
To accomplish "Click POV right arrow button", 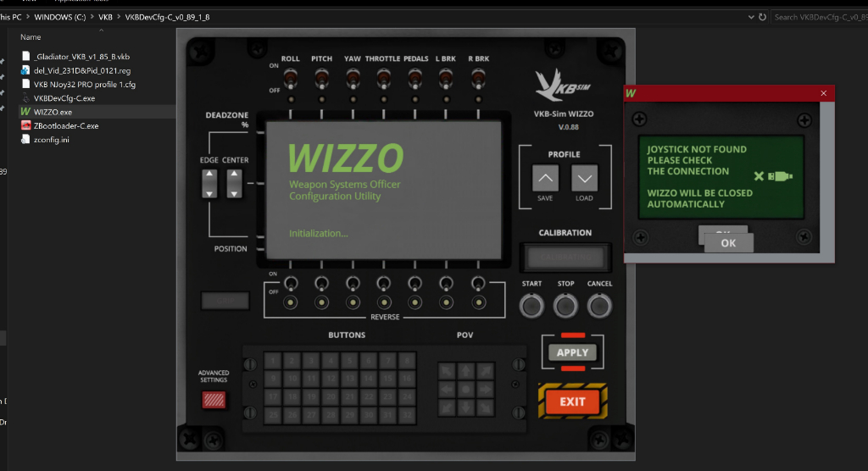I will point(485,390).
